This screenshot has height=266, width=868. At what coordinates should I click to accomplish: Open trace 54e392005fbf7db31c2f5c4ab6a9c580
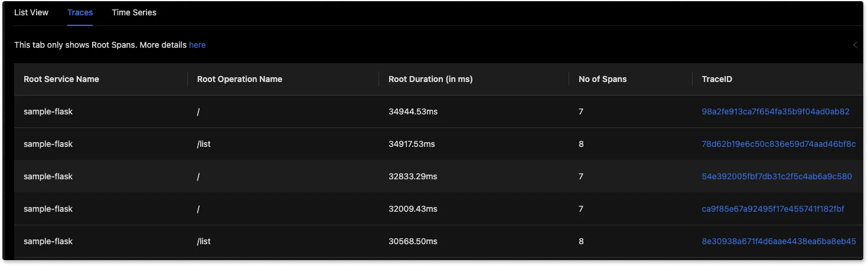(776, 176)
